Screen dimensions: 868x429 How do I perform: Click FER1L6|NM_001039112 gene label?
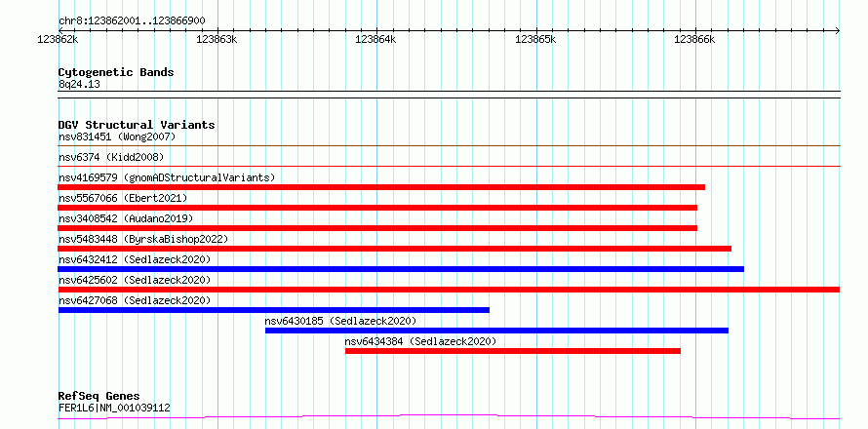tap(114, 409)
